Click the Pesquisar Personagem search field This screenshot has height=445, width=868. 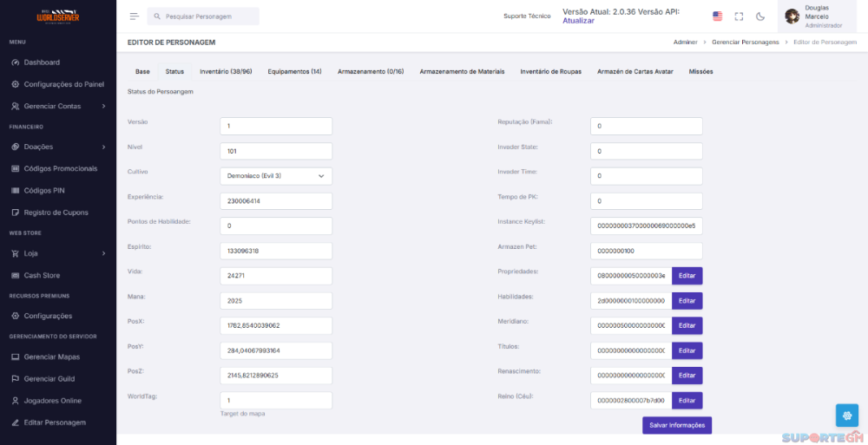(x=204, y=16)
